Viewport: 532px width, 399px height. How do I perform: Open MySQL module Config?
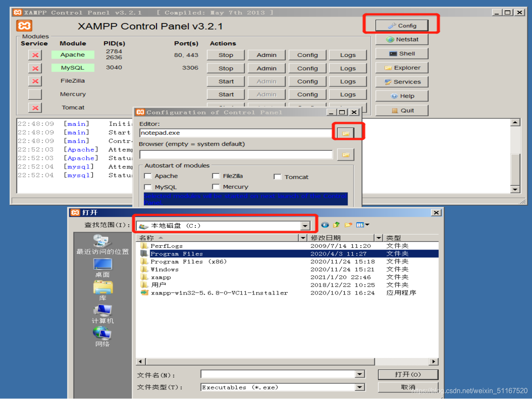point(307,68)
